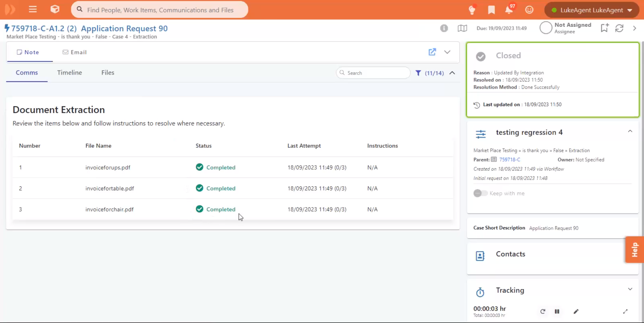Click the refresh work item icon

point(619,28)
